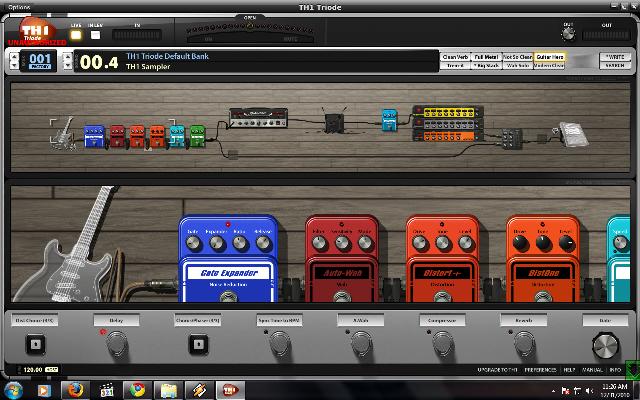Select the yellow rack unit in chain
Viewport: 640px width, 400px height.
448,111
